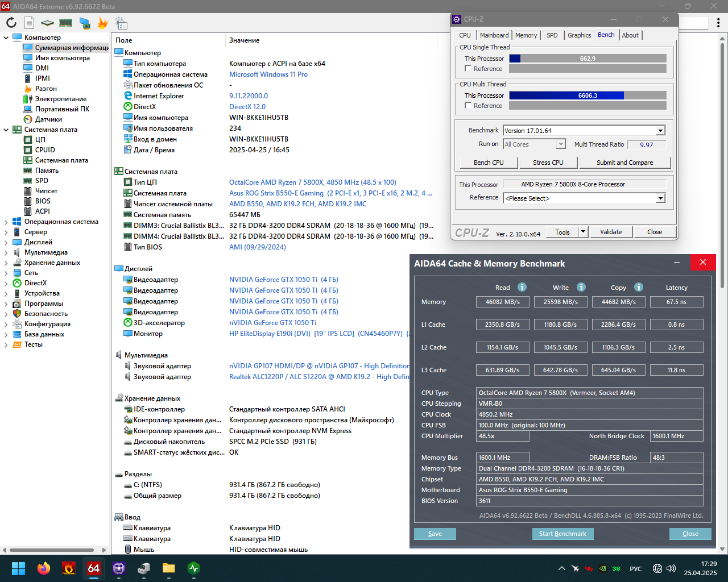Open the Report document icon in AIDA64 toolbar
Viewport: 728px width, 582px height.
30,23
